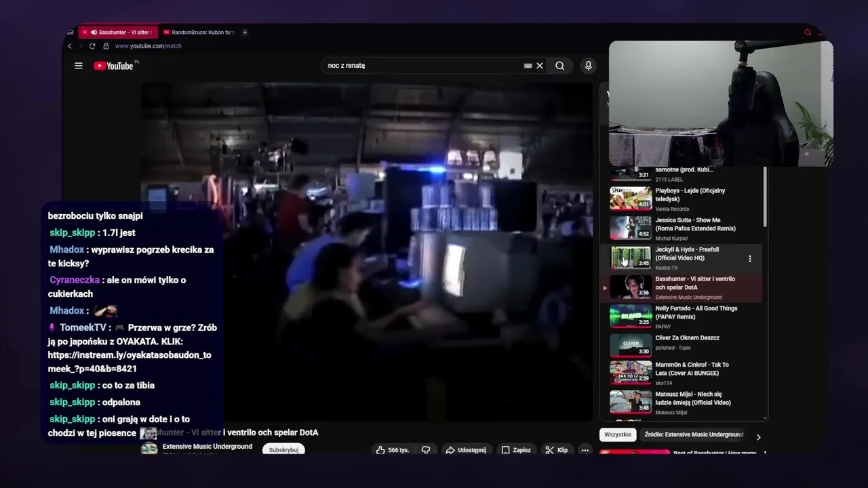Clear the search text with the X
Image resolution: width=868 pixels, height=488 pixels.
(x=540, y=66)
